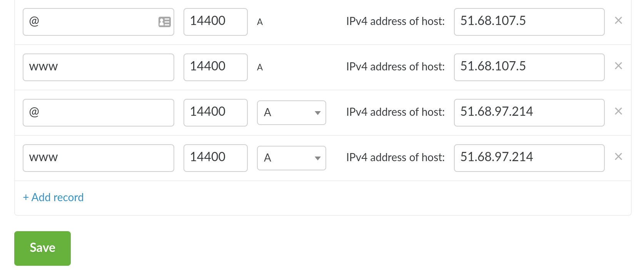Remove the www record pointing to 51.68.97.214
This screenshot has width=644, height=270.
click(618, 157)
